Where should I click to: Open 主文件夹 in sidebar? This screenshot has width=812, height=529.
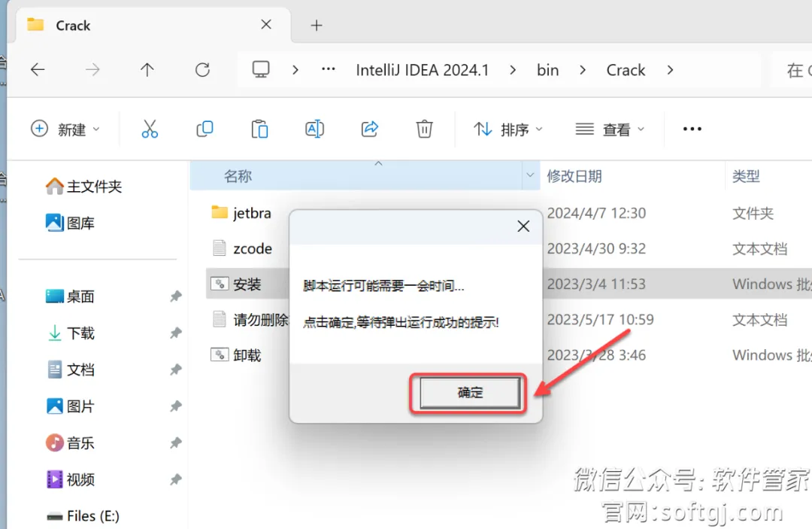tap(83, 187)
